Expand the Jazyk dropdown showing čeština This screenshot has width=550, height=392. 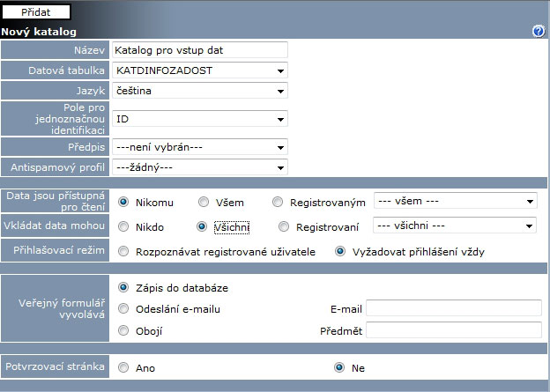coord(199,91)
